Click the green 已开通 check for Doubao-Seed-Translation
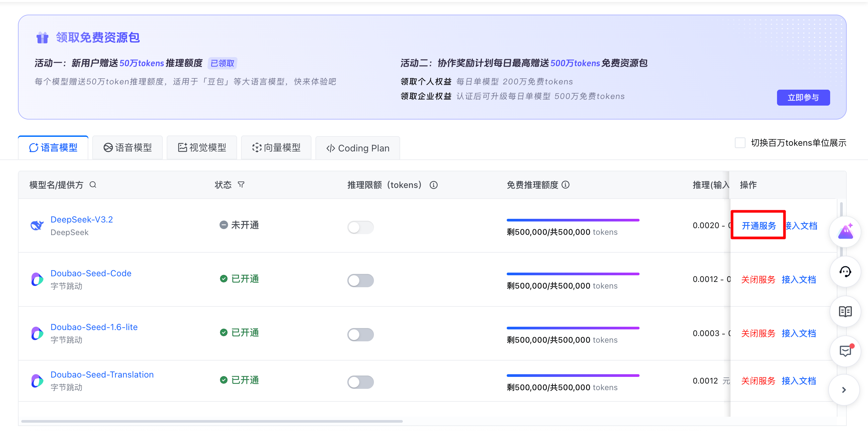This screenshot has height=431, width=868. point(223,380)
